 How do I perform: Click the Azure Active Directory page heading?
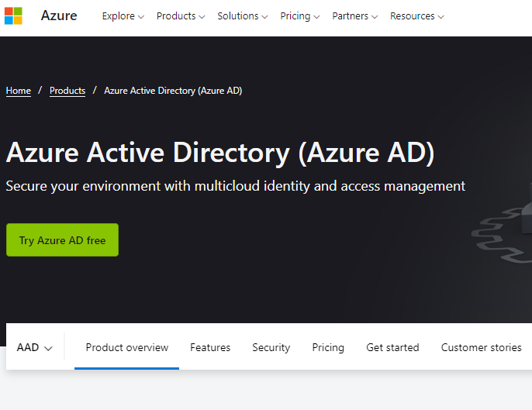tap(220, 153)
